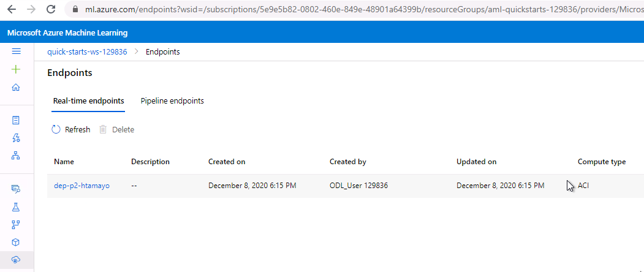
Task: Sort by the Name column header
Action: point(64,162)
